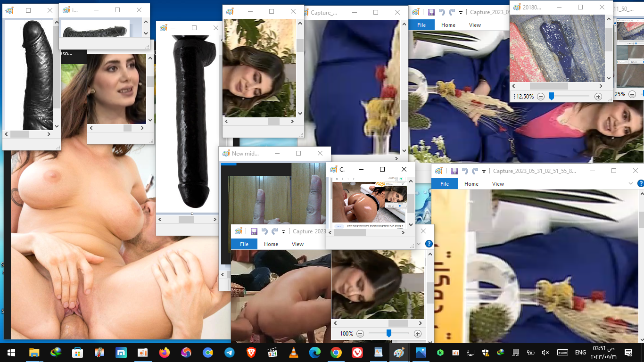
Task: Click Undo arrow in the bottom-center Capture_2023 window
Action: pyautogui.click(x=264, y=231)
